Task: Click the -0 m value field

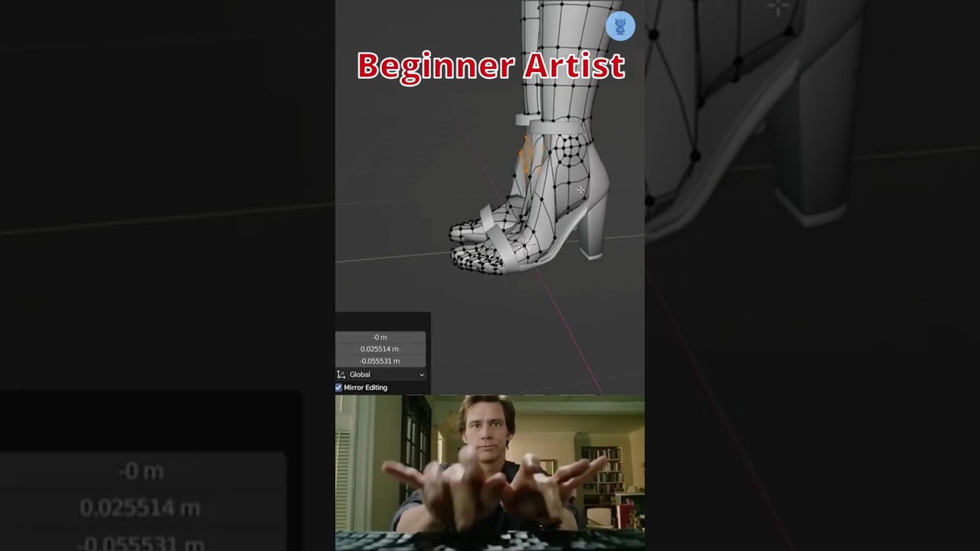Action: [x=381, y=337]
